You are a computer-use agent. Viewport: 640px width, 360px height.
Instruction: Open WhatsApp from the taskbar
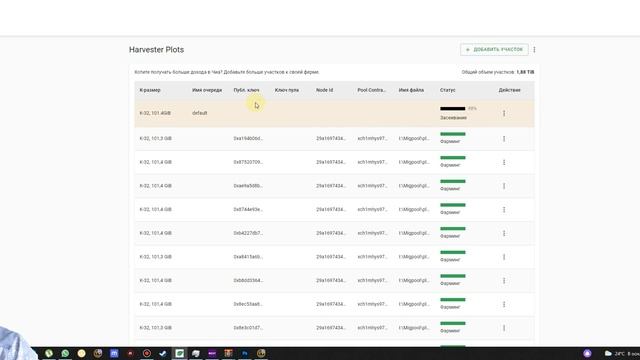(x=65, y=353)
